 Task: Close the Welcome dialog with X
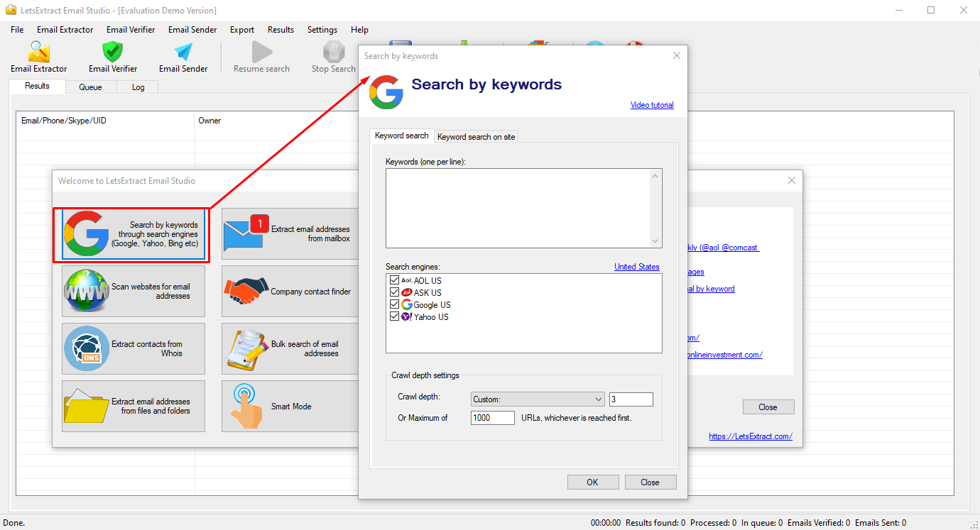tap(792, 180)
